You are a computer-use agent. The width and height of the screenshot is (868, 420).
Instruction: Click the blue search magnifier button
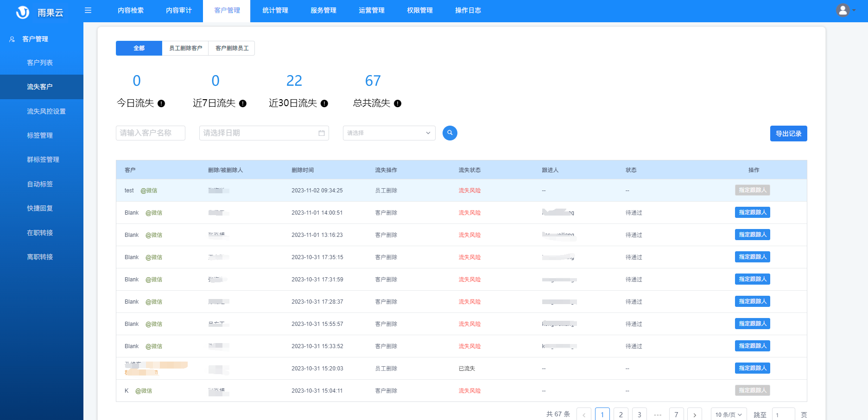450,133
